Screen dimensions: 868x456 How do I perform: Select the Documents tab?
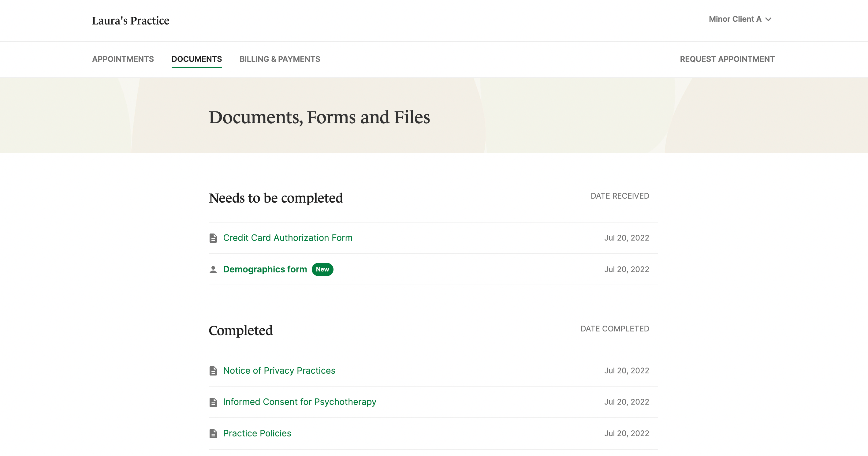pos(196,59)
